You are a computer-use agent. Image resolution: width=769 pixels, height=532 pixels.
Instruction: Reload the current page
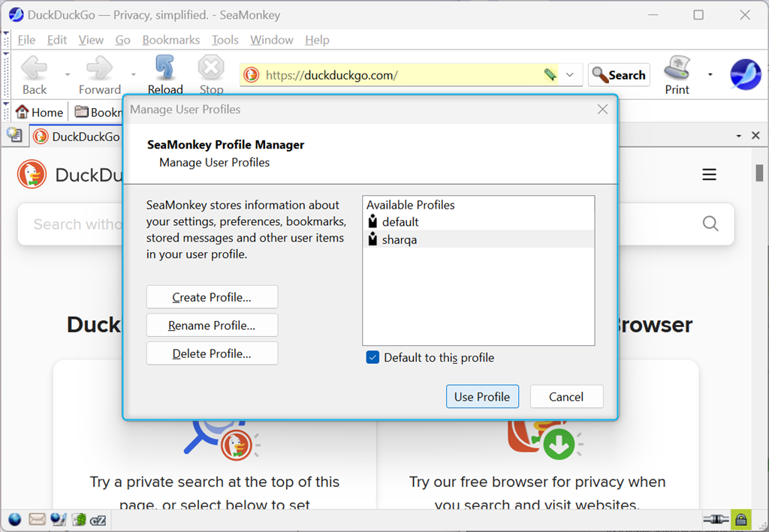165,75
